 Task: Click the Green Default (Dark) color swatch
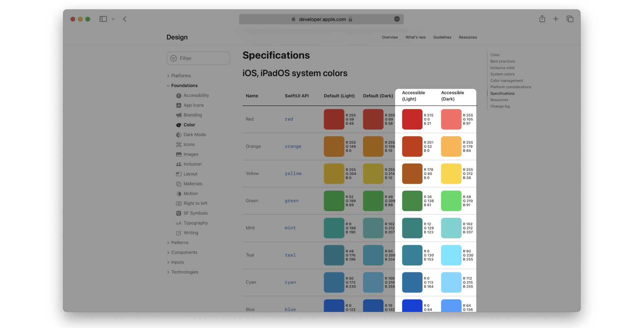coord(373,201)
